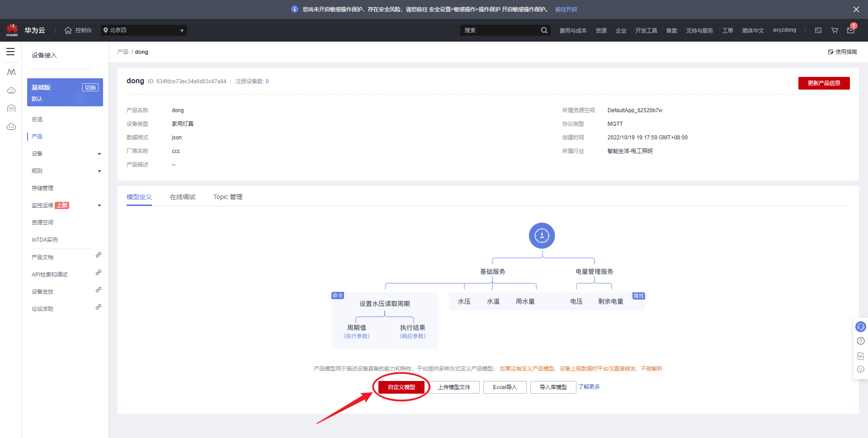The image size is (868, 438).
Task: Click the Excel导入 button
Action: (505, 387)
